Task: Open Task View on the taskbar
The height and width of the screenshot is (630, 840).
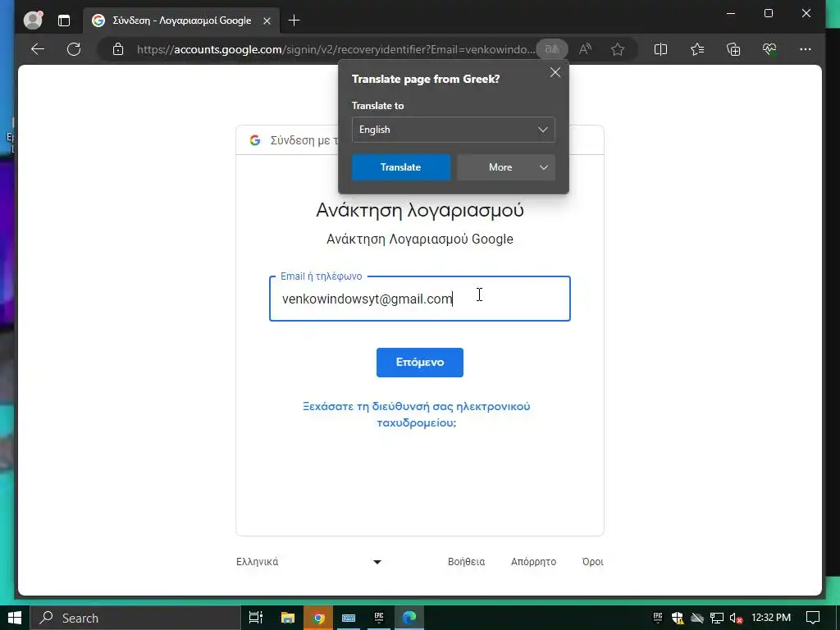Action: [x=256, y=618]
